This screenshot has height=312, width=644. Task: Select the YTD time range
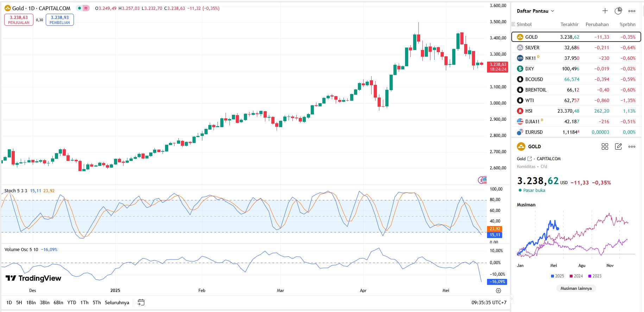(72, 302)
